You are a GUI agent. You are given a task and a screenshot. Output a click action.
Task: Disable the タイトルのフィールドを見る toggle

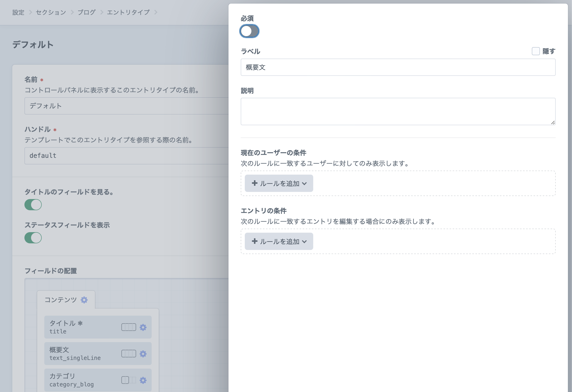click(33, 204)
